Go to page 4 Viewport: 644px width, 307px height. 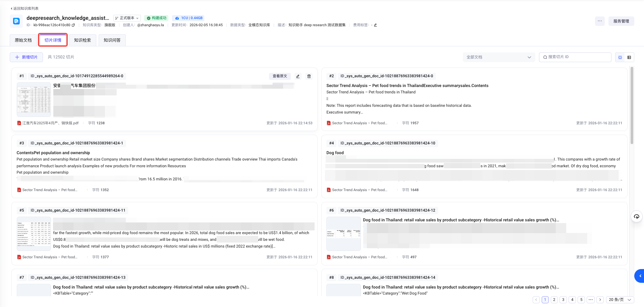pos(573,300)
